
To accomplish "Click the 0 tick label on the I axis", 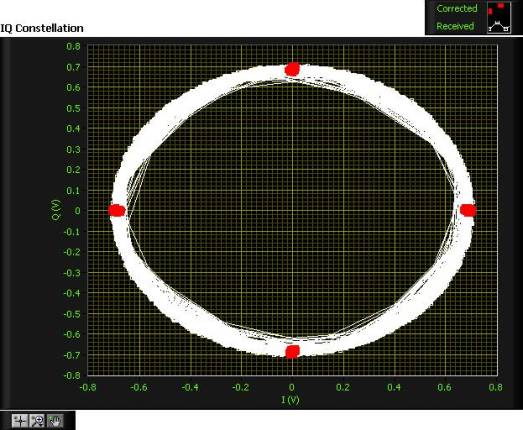I will coord(292,387).
